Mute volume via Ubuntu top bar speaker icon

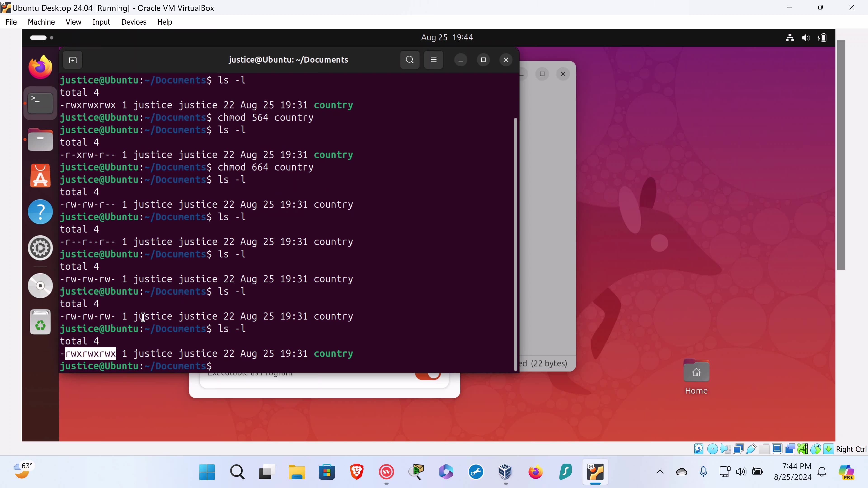click(x=806, y=37)
